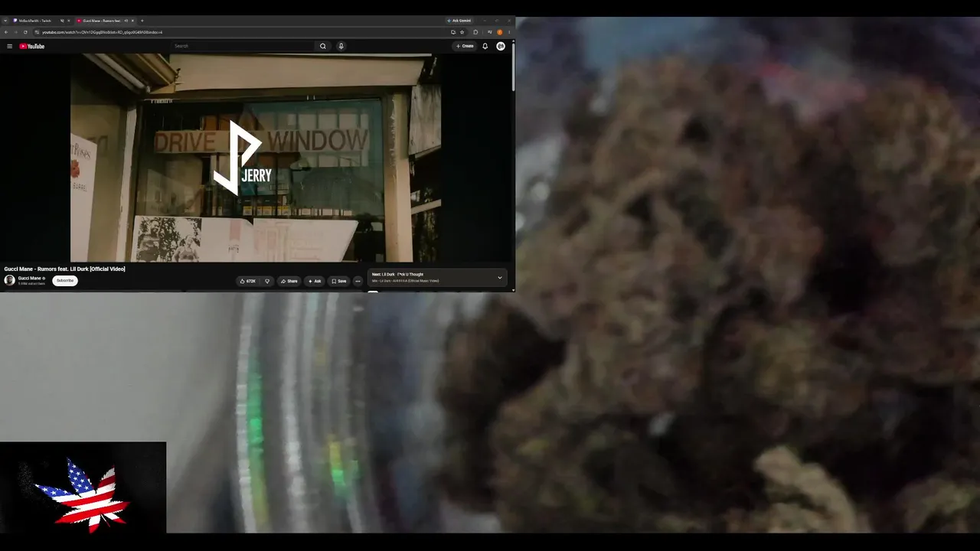Click the Ask Gemini button
The image size is (980, 551).
point(459,21)
